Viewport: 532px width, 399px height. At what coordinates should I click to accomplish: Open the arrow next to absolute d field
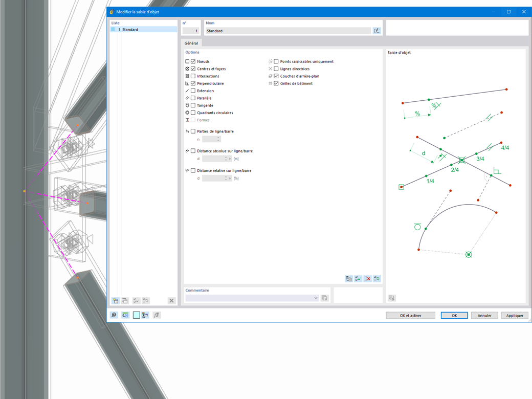coord(230,159)
